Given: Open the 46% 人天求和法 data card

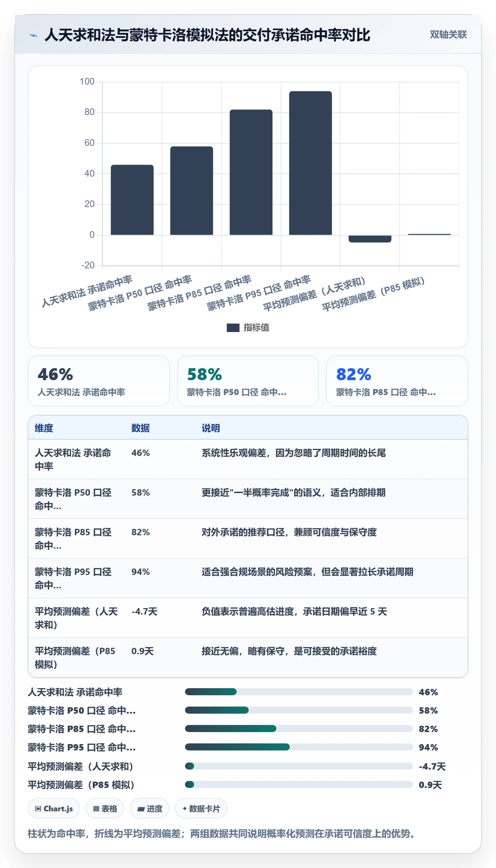Looking at the screenshot, I should tap(99, 381).
